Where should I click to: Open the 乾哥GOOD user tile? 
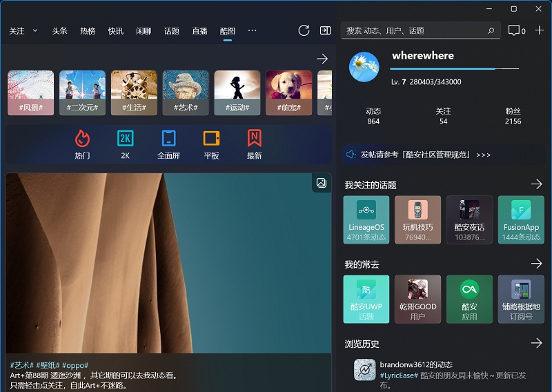(x=418, y=300)
